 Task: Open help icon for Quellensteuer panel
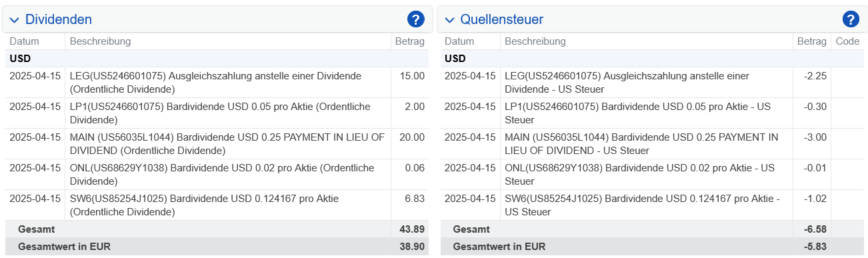coord(850,19)
